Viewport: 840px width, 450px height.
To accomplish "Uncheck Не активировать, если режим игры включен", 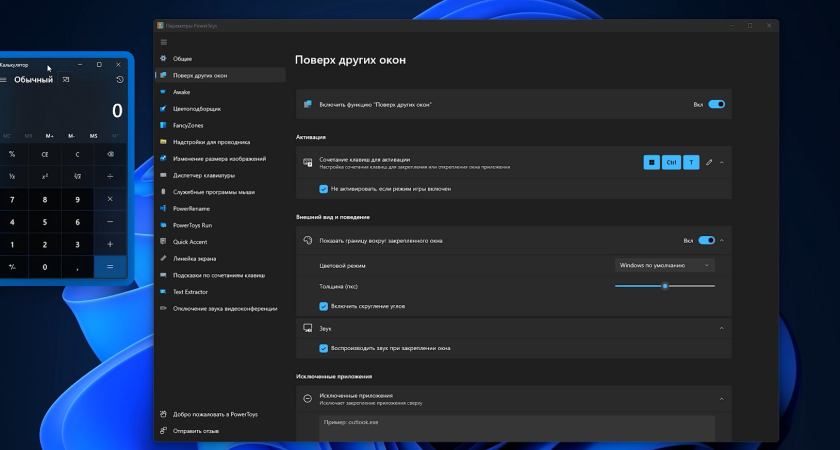I will click(x=324, y=189).
